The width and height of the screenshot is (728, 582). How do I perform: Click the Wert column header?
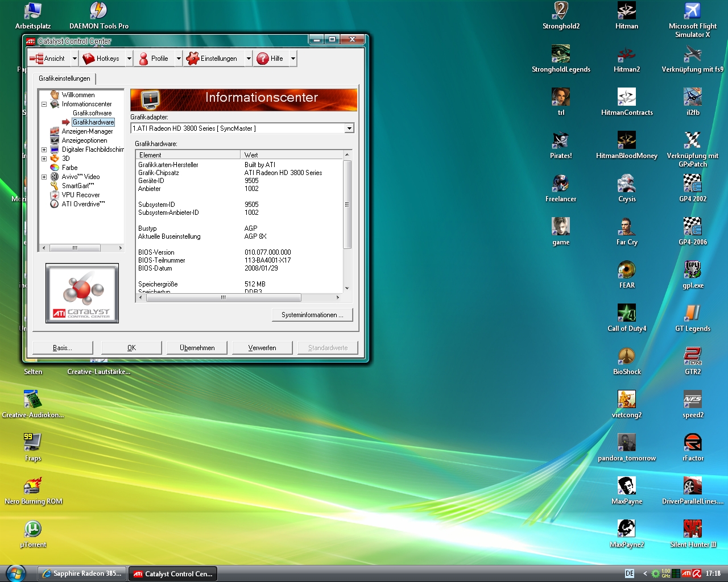pos(291,155)
